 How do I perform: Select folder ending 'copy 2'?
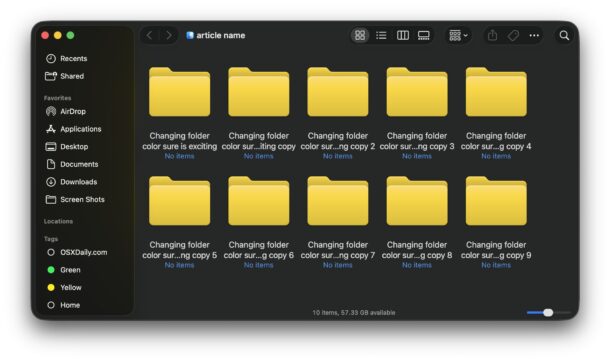[338, 92]
